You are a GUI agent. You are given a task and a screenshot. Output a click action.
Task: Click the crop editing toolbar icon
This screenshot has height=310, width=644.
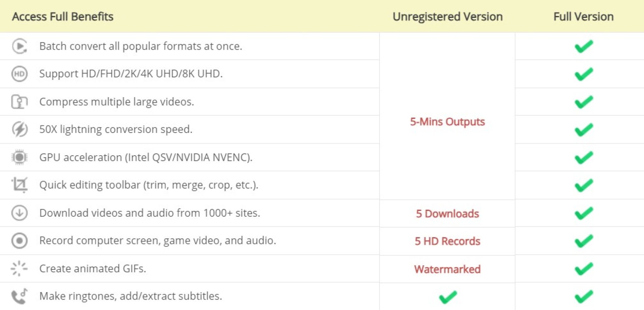(19, 185)
